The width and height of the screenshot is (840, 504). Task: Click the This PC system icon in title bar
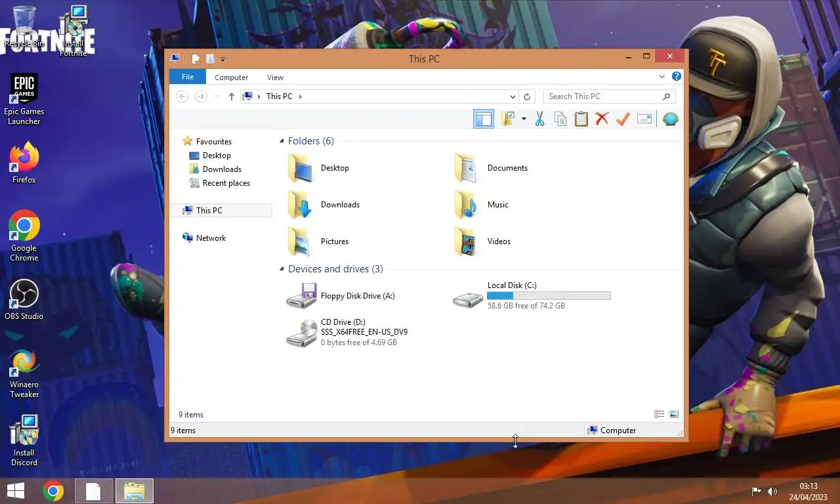tap(175, 58)
